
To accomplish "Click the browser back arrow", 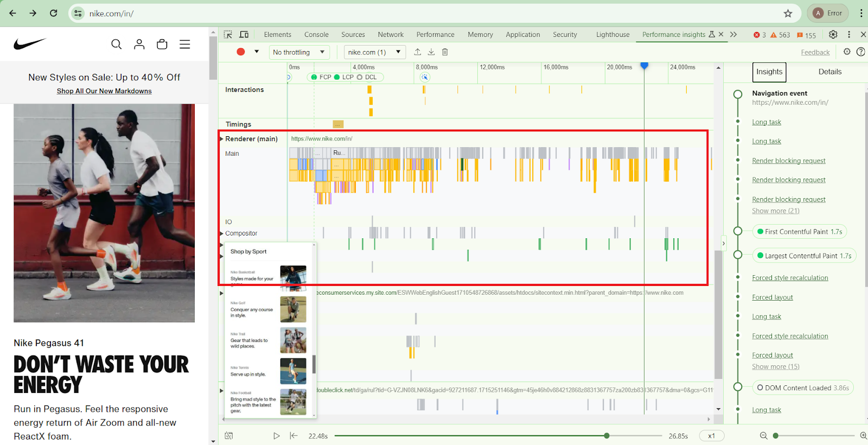I will click(x=13, y=13).
